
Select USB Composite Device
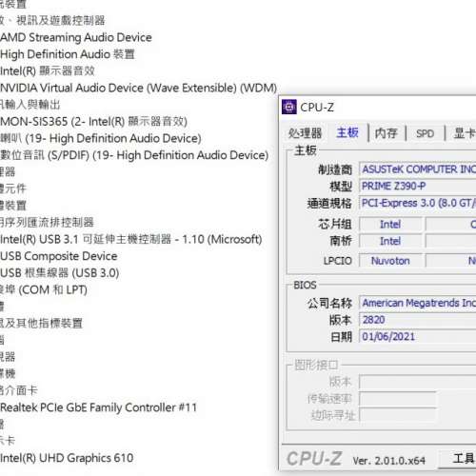click(x=59, y=256)
